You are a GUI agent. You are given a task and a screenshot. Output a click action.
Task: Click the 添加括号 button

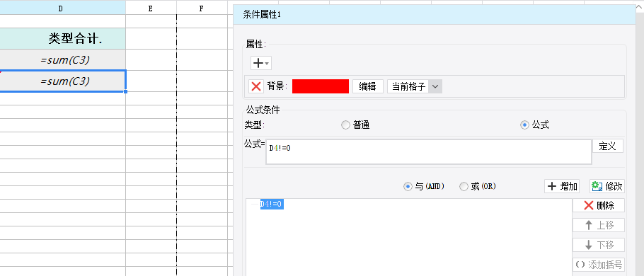pos(599,265)
